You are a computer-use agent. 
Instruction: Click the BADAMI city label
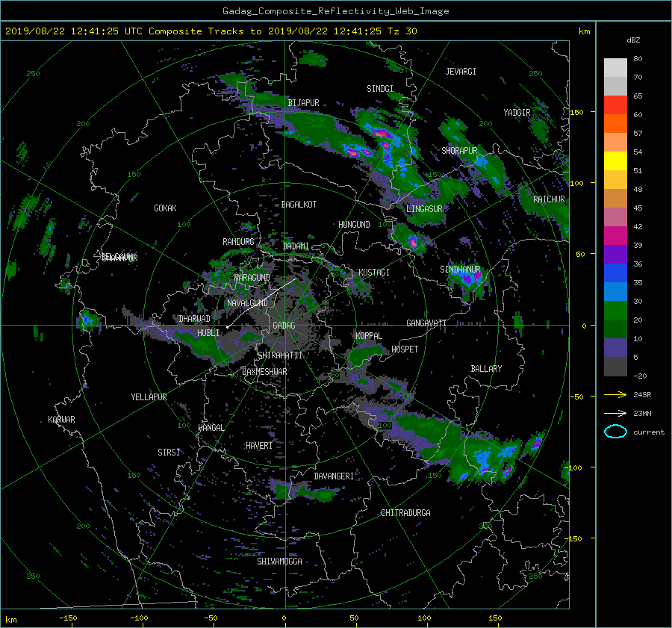(x=296, y=246)
